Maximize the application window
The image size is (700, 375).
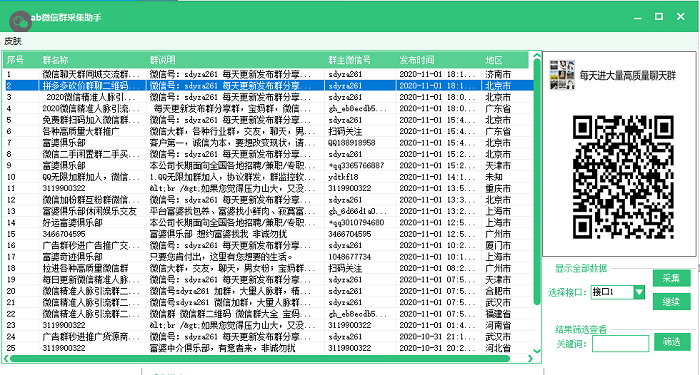[658, 17]
